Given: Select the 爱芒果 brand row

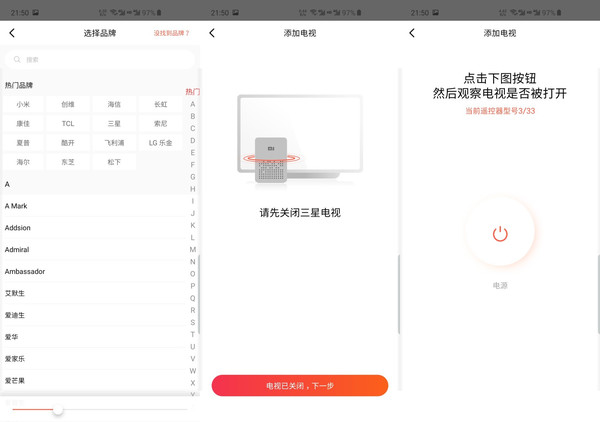Looking at the screenshot, I should pos(94,380).
